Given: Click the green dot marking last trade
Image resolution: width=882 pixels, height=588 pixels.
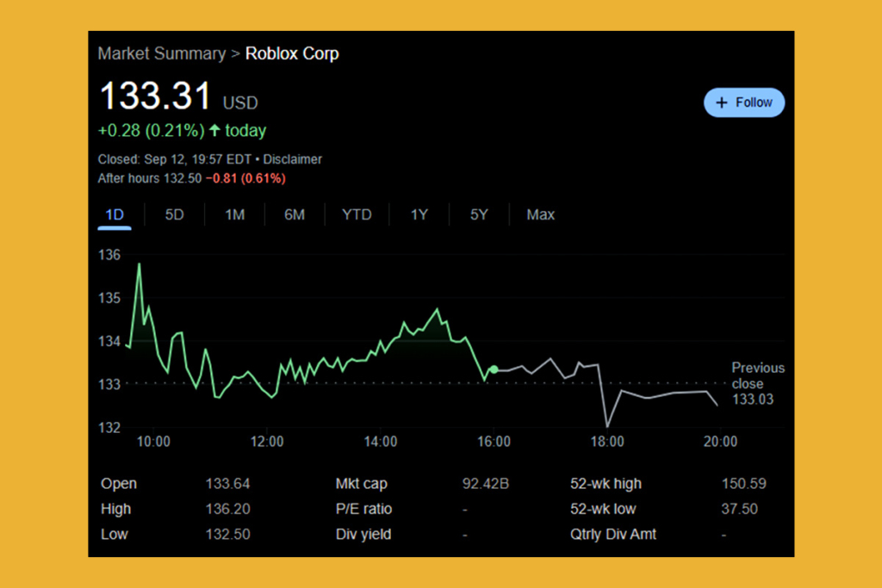Looking at the screenshot, I should pyautogui.click(x=494, y=368).
